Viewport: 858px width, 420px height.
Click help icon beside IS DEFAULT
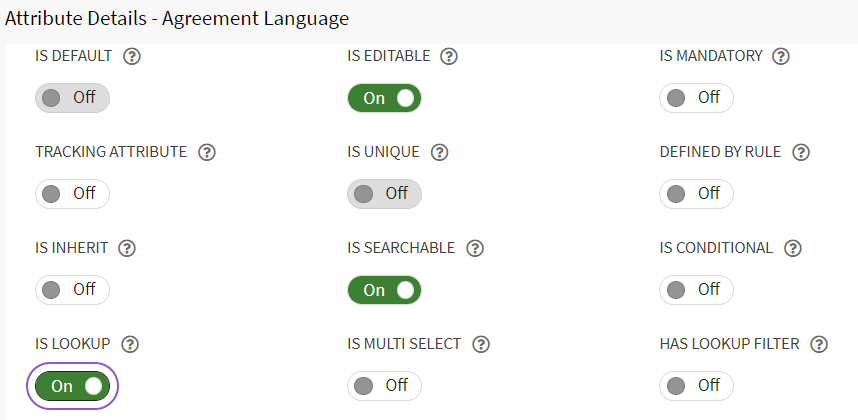point(131,56)
